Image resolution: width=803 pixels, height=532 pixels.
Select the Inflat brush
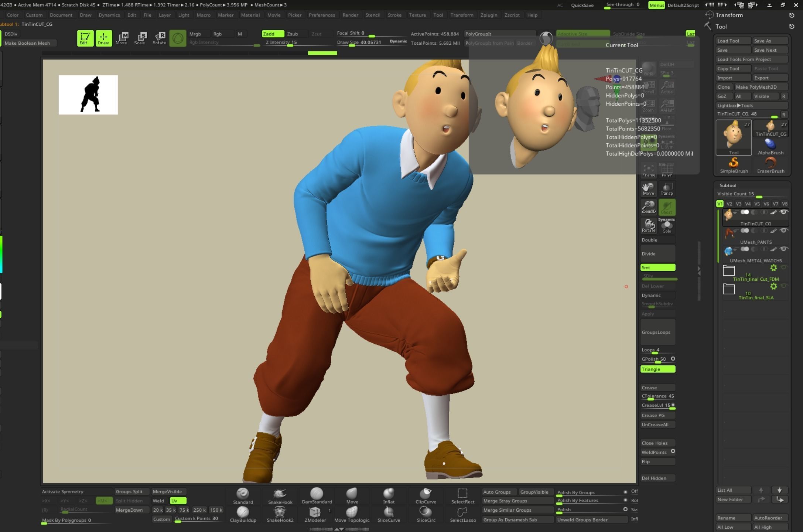tap(389, 496)
